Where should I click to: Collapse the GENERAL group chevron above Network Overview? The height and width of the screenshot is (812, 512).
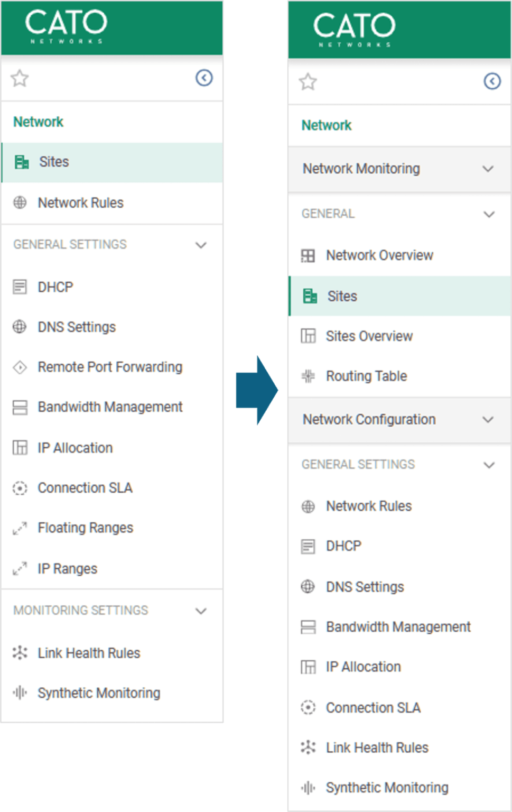(489, 215)
